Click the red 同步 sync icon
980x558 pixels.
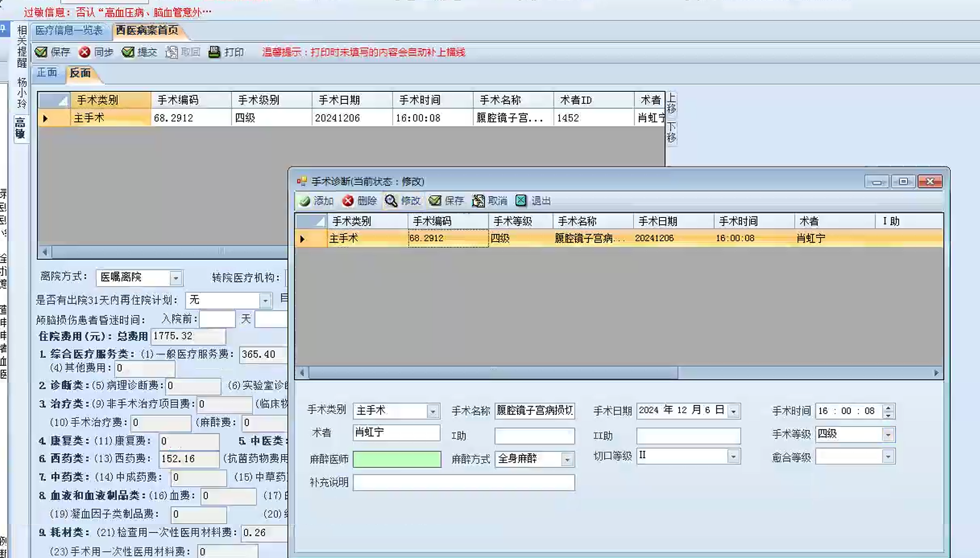85,52
